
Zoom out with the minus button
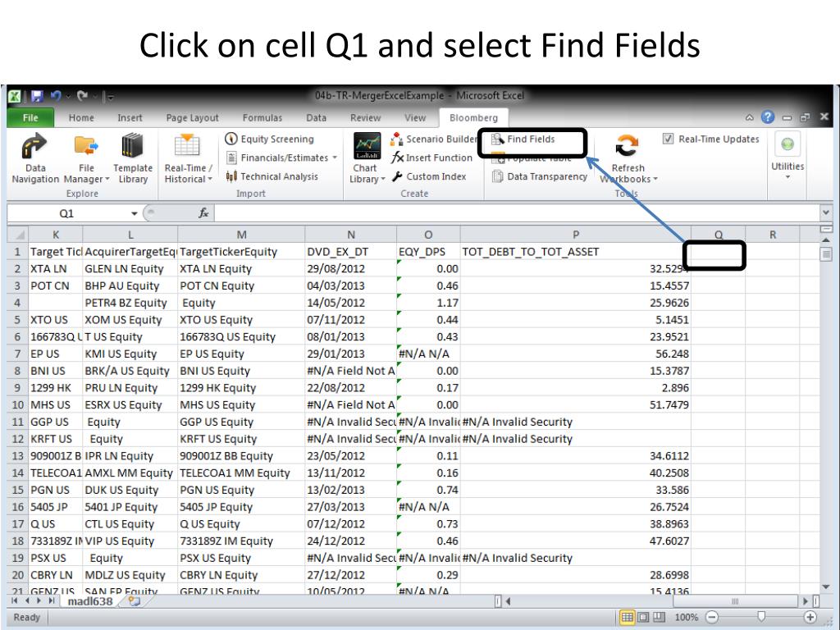click(712, 617)
